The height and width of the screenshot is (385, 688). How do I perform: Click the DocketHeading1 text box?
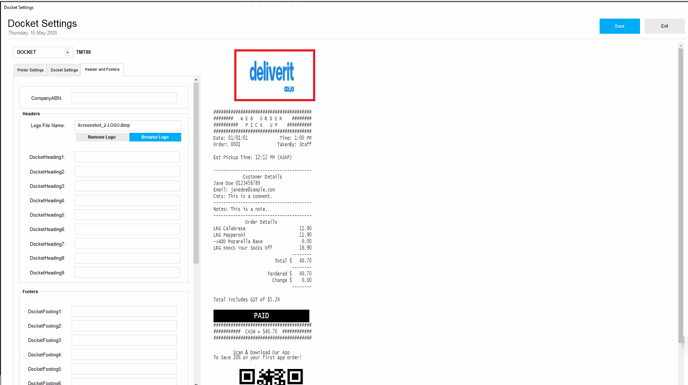click(127, 157)
